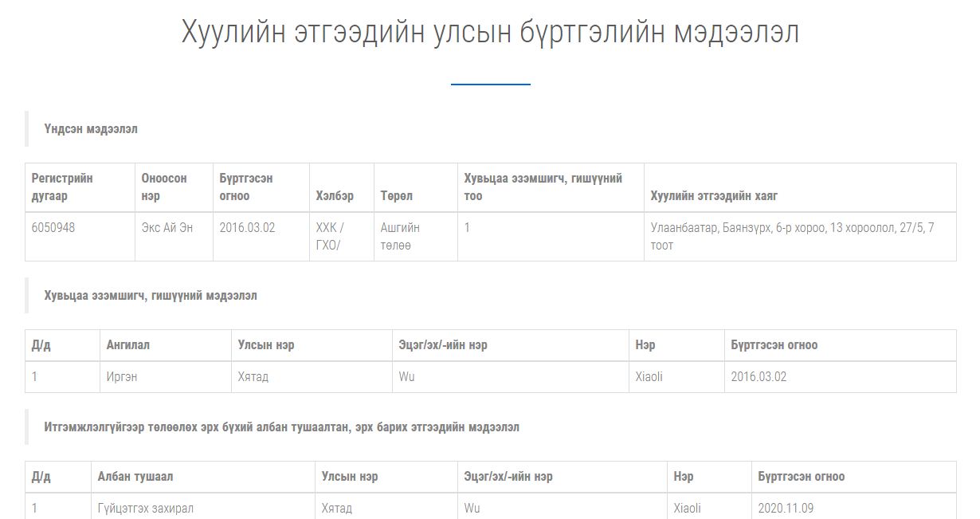Select the Ашгийн төлөө type cell

coord(400,237)
